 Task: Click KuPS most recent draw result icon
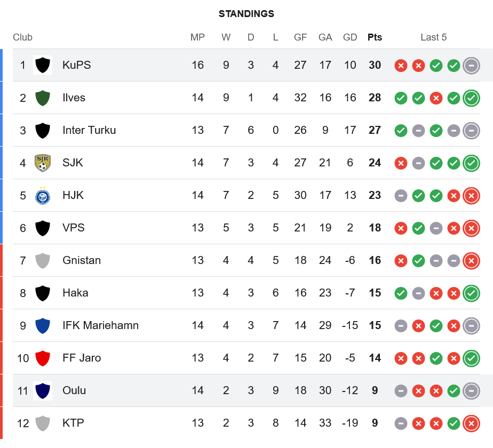(471, 66)
